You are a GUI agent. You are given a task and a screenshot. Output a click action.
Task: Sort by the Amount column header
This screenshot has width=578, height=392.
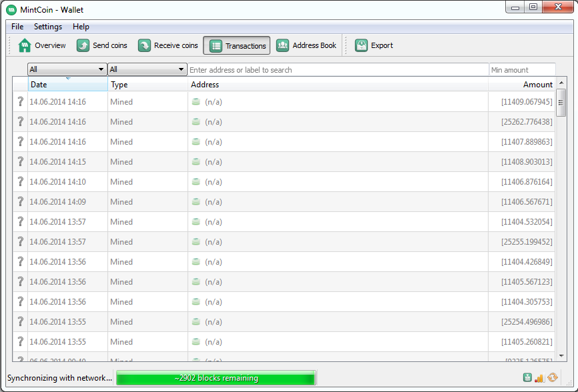[x=521, y=84]
